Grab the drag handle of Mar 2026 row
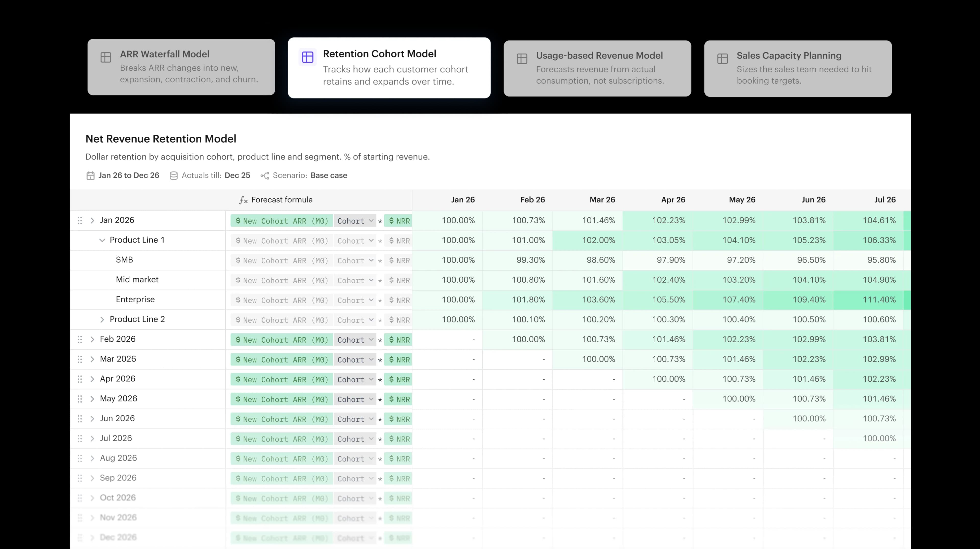Screen dimensions: 980x549 [80, 359]
